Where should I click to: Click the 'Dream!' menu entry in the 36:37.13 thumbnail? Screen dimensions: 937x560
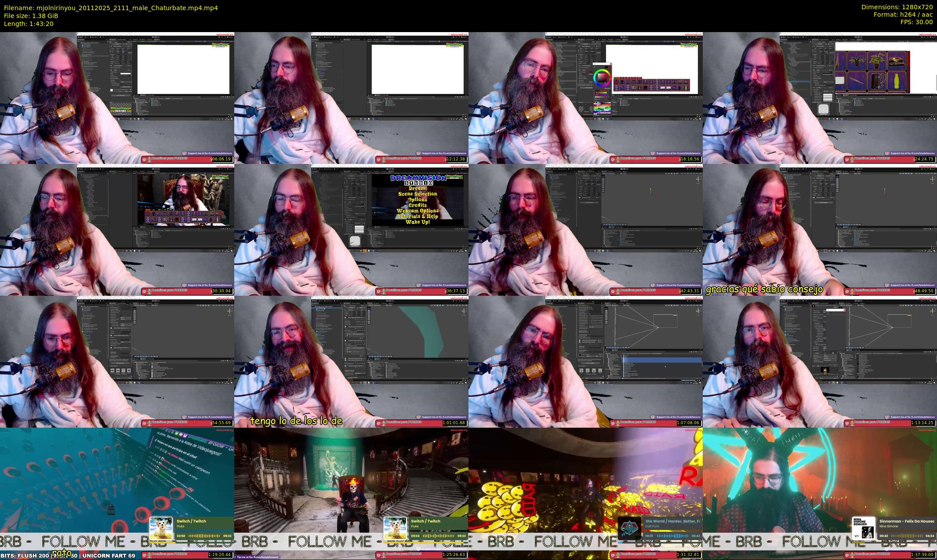pyautogui.click(x=418, y=188)
